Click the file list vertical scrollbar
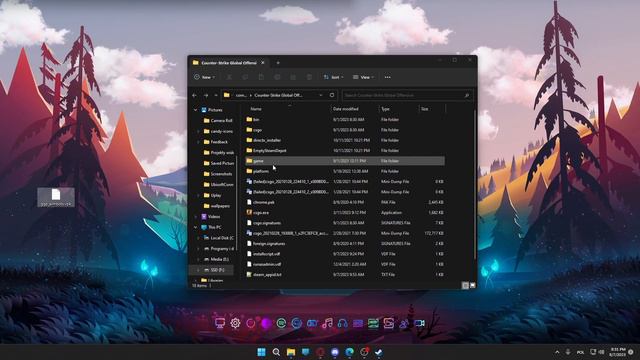 click(x=475, y=184)
